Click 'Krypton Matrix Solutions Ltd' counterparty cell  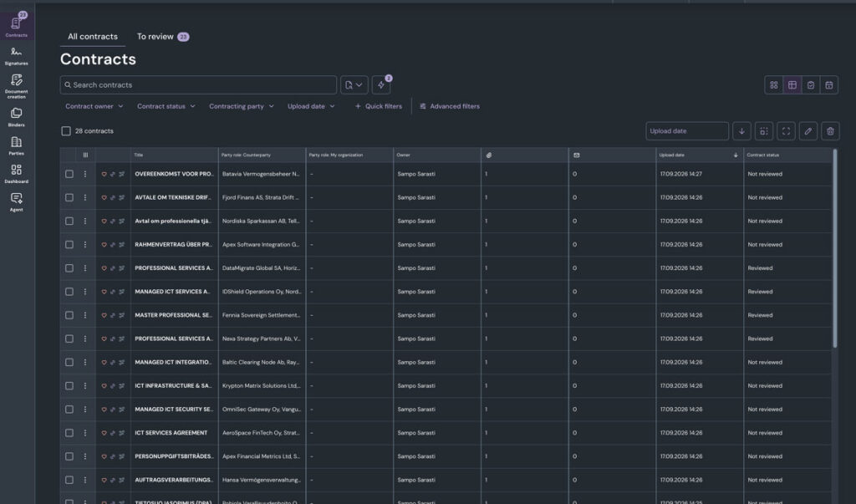click(x=262, y=385)
